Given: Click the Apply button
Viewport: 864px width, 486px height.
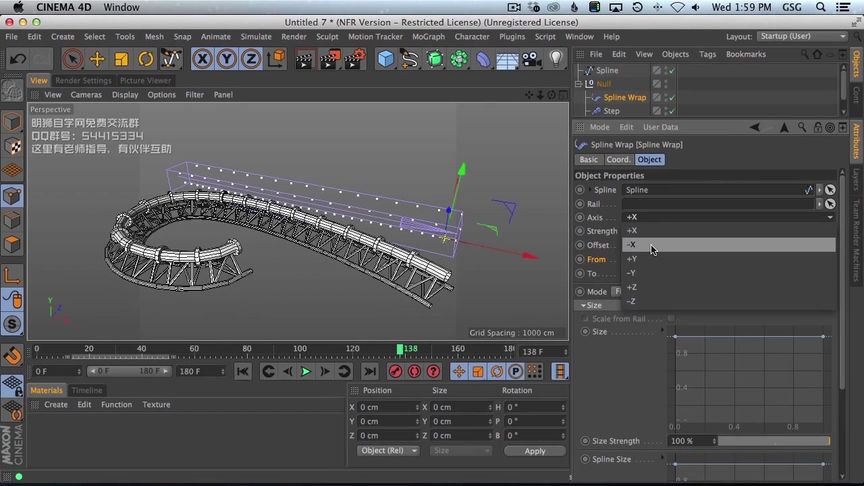Looking at the screenshot, I should (535, 451).
